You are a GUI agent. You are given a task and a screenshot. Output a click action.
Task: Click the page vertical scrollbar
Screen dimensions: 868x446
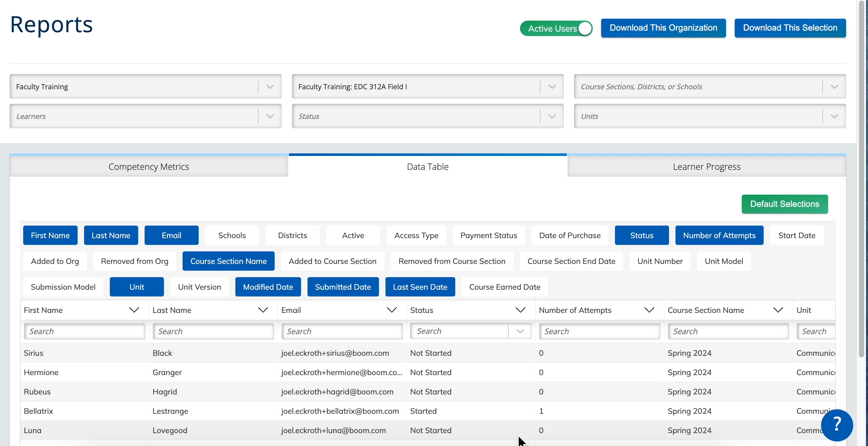point(861,179)
